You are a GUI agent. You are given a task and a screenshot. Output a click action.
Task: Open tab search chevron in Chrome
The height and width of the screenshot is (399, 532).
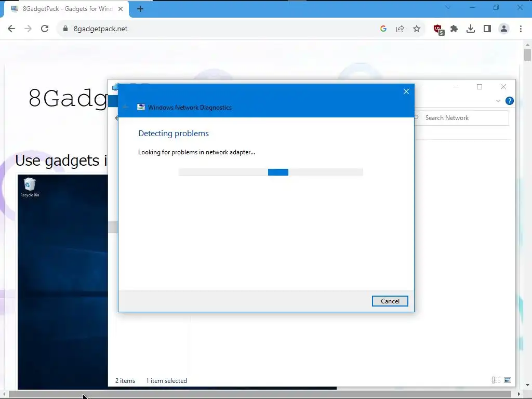click(x=447, y=7)
